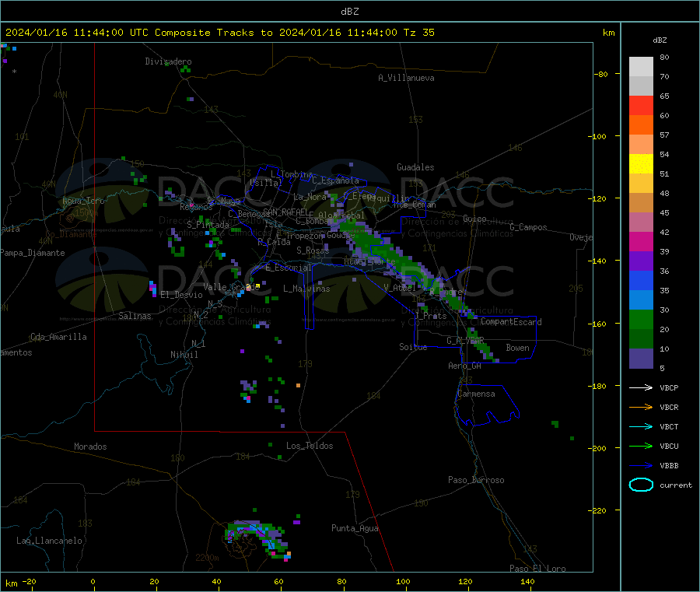This screenshot has width=700, height=592.
Task: Click the Nihuil map label
Action: 184,355
